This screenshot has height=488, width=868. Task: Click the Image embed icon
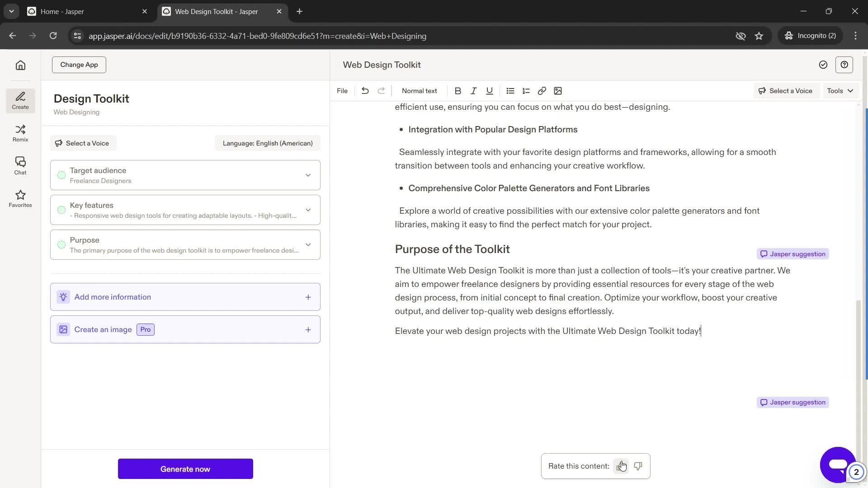(x=558, y=90)
